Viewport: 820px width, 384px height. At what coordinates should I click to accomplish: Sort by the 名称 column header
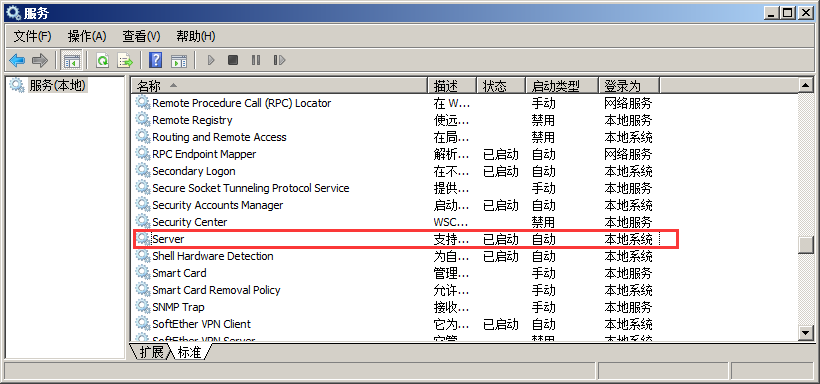coord(279,85)
